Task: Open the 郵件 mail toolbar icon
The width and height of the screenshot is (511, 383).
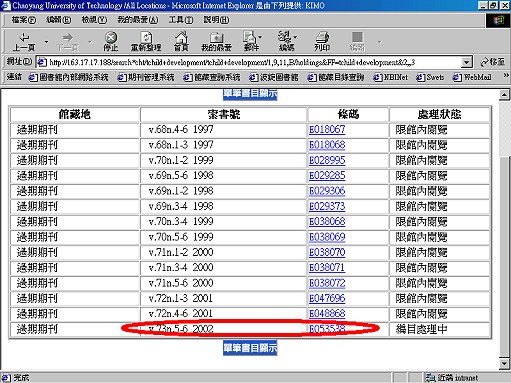Action: pyautogui.click(x=250, y=37)
